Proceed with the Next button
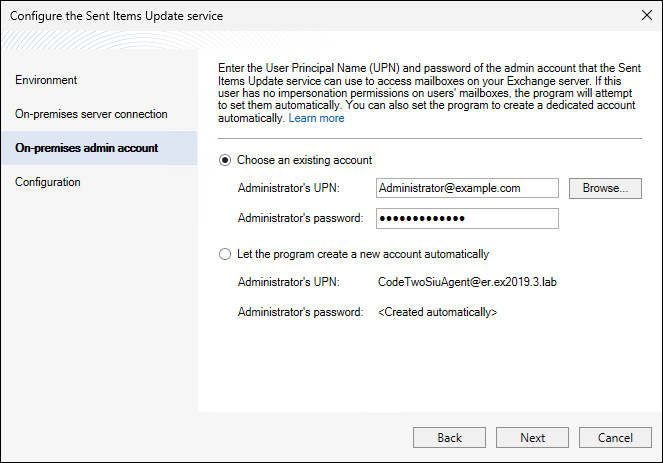 point(533,438)
